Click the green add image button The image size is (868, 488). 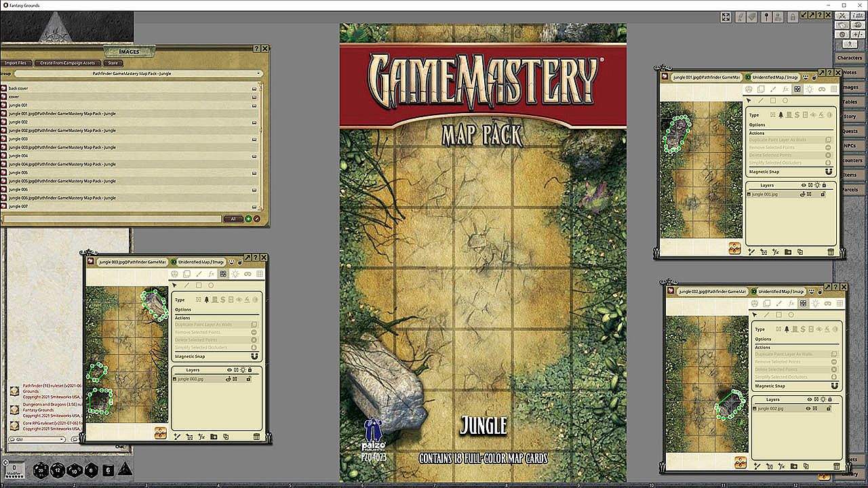pos(248,219)
